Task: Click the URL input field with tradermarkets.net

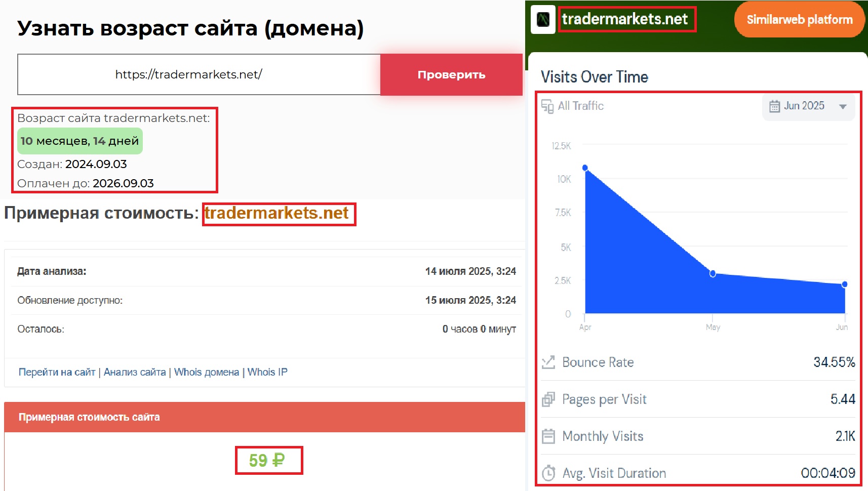Action: pyautogui.click(x=199, y=74)
